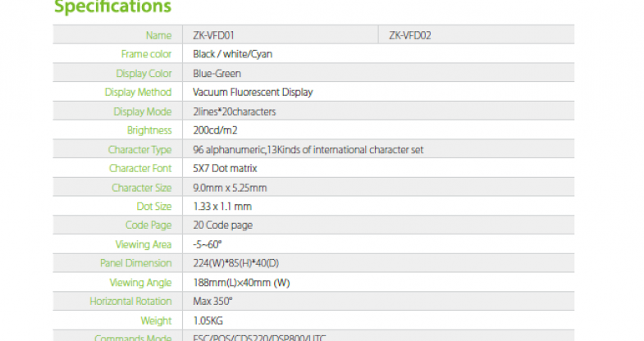Select the Max 350° rotation value
This screenshot has width=644, height=341.
(212, 302)
